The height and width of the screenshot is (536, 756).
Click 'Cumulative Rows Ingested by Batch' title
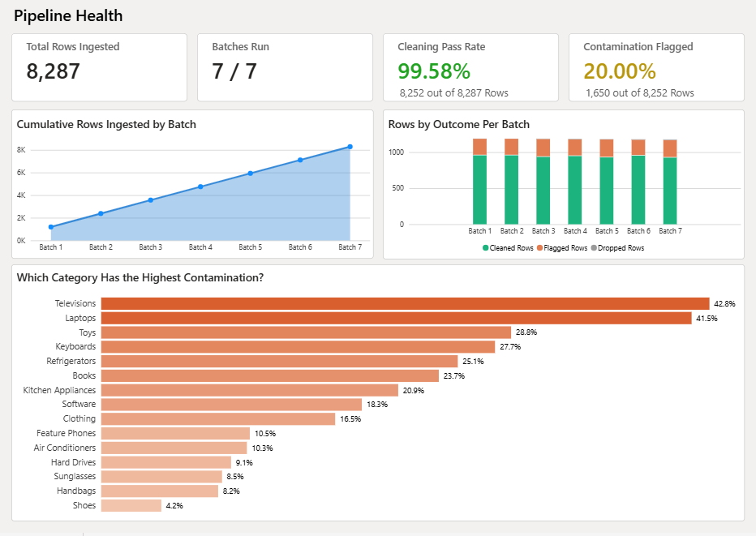click(x=106, y=124)
